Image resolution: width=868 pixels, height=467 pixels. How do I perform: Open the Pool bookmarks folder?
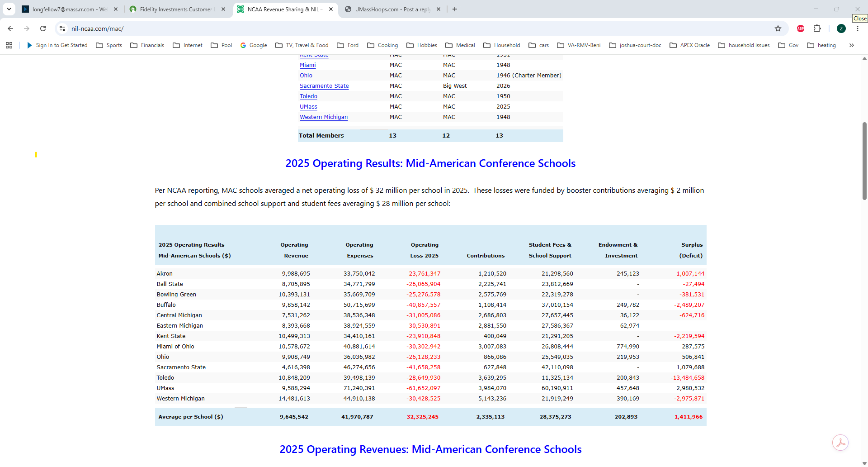(222, 45)
